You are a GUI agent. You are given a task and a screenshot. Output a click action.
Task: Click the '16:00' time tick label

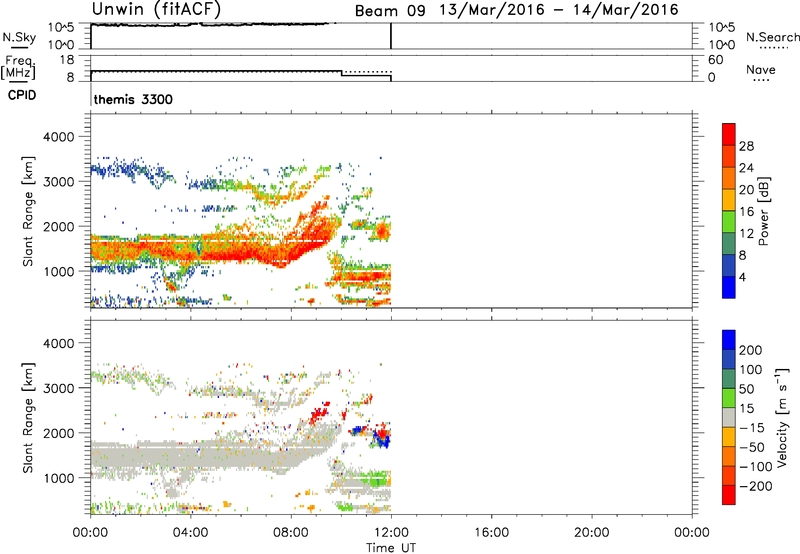(x=491, y=533)
